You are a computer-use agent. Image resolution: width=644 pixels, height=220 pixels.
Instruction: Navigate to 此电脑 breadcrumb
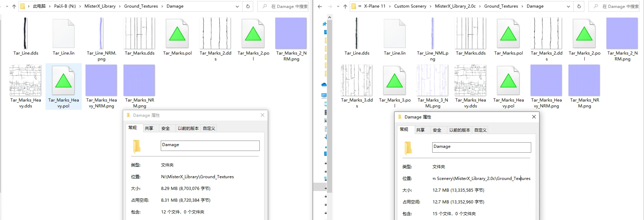[x=39, y=6]
